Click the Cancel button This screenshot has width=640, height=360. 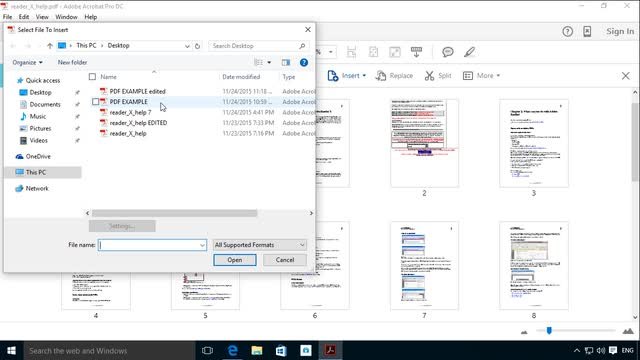285,260
